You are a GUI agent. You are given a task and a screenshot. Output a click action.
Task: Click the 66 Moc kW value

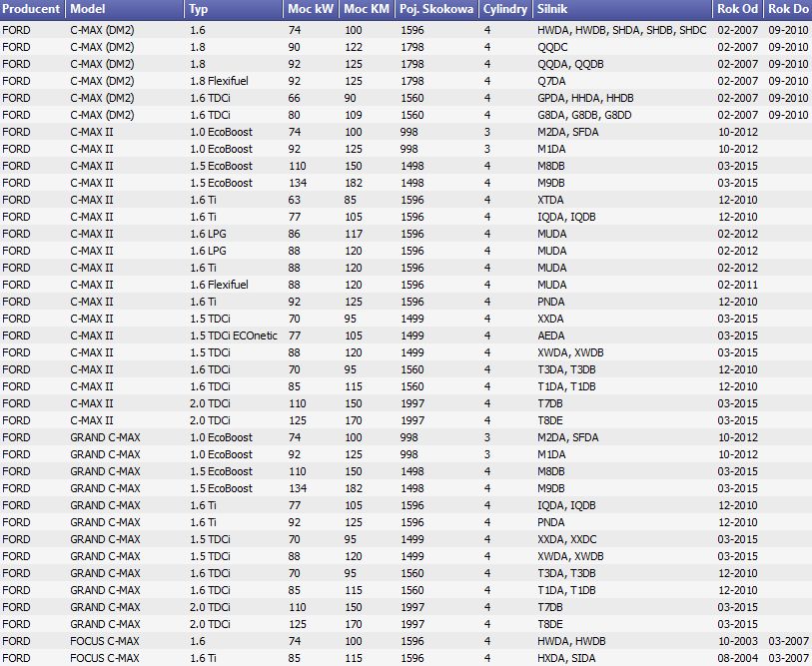(x=295, y=98)
